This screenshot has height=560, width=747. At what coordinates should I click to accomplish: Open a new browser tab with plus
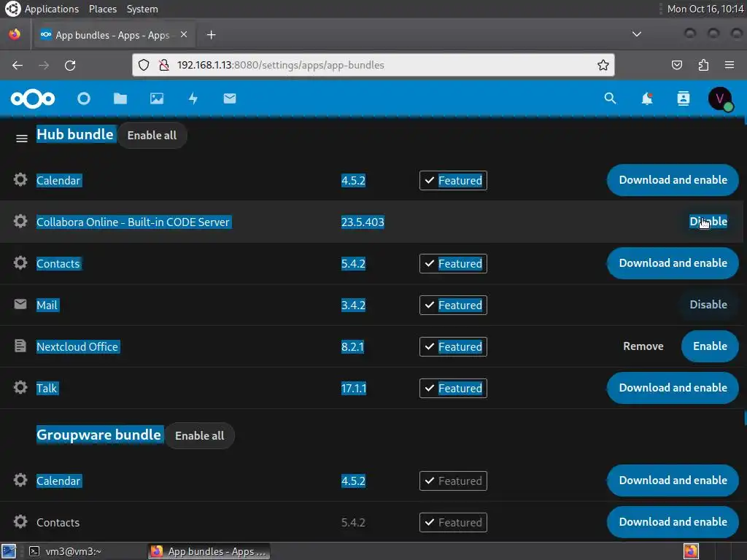coord(211,35)
